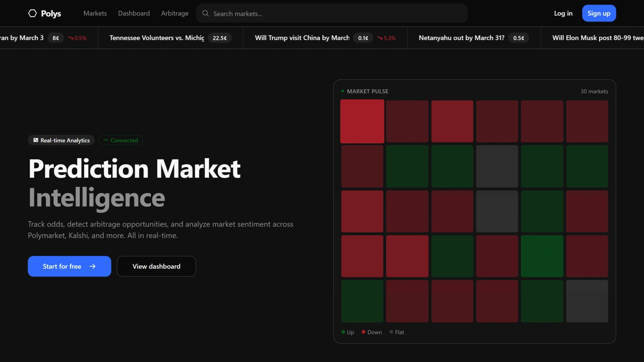Image resolution: width=644 pixels, height=362 pixels.
Task: Click the red Down legend dot
Action: (363, 332)
